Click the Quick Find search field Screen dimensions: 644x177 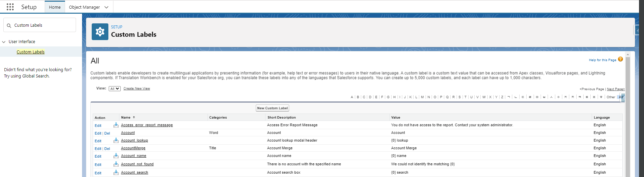pyautogui.click(x=40, y=25)
